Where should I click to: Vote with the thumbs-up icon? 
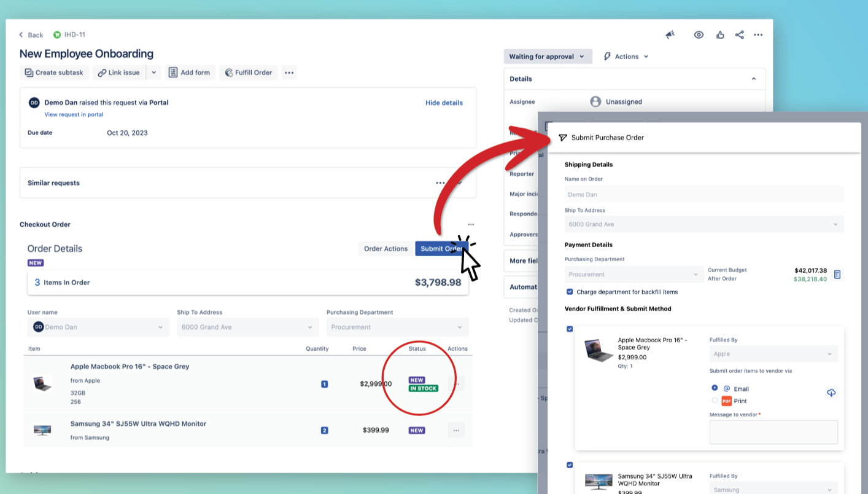pos(720,35)
